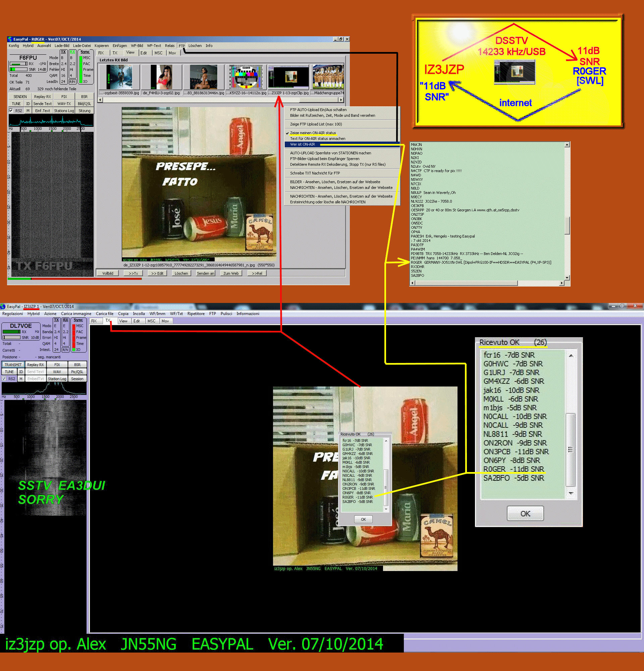
Task: Click the R/N button in upper EasyPal panel
Action: coord(72,82)
